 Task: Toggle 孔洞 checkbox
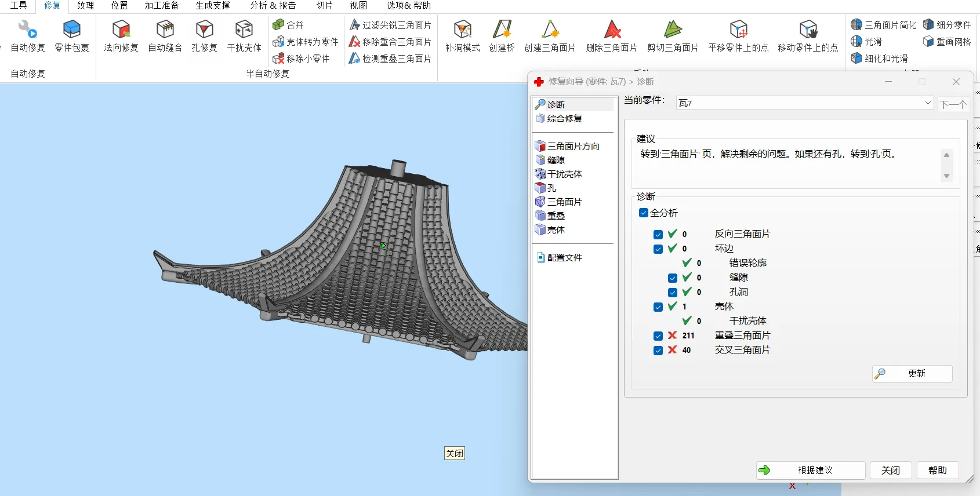[673, 293]
